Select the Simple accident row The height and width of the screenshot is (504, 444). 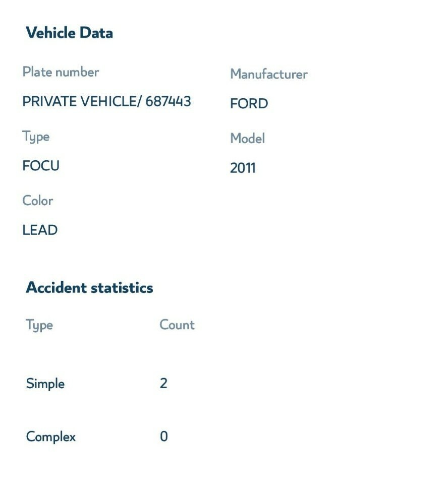tap(96, 384)
